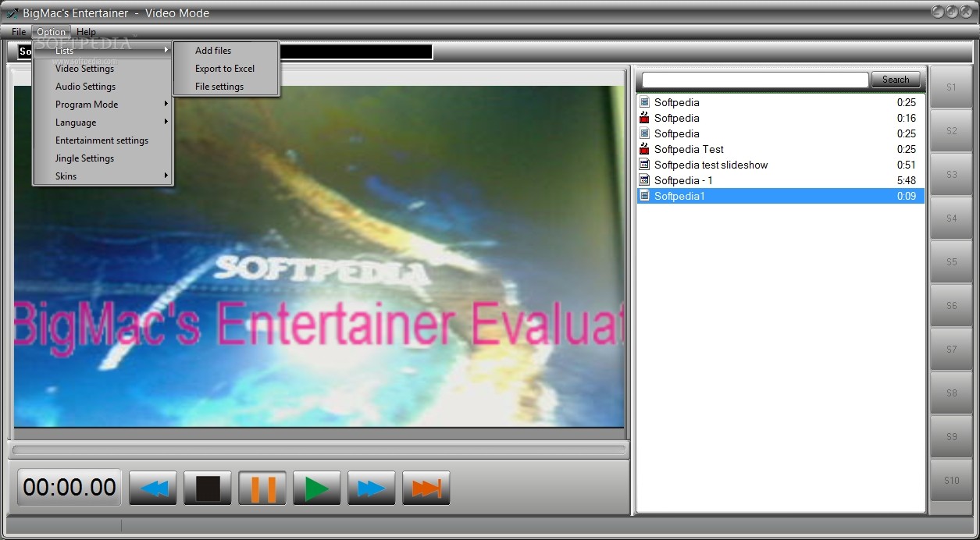
Task: Click the rewind playback button
Action: [x=153, y=488]
